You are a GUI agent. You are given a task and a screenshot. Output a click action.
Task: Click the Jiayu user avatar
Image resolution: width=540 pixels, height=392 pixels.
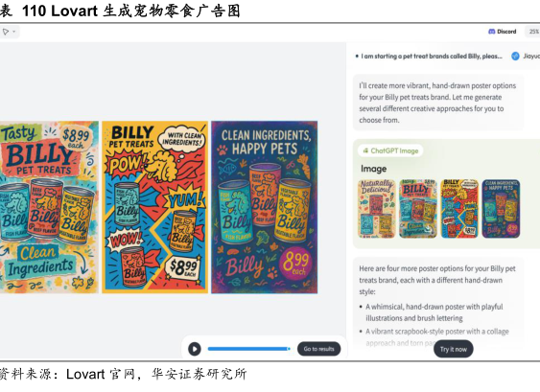coord(515,57)
